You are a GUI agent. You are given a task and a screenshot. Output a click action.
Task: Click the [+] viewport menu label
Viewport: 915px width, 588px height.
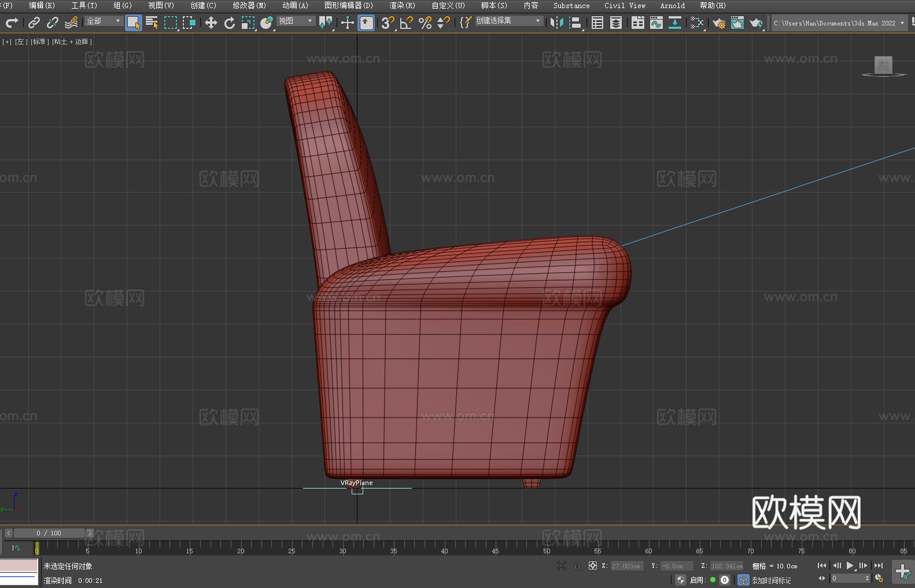[7, 42]
